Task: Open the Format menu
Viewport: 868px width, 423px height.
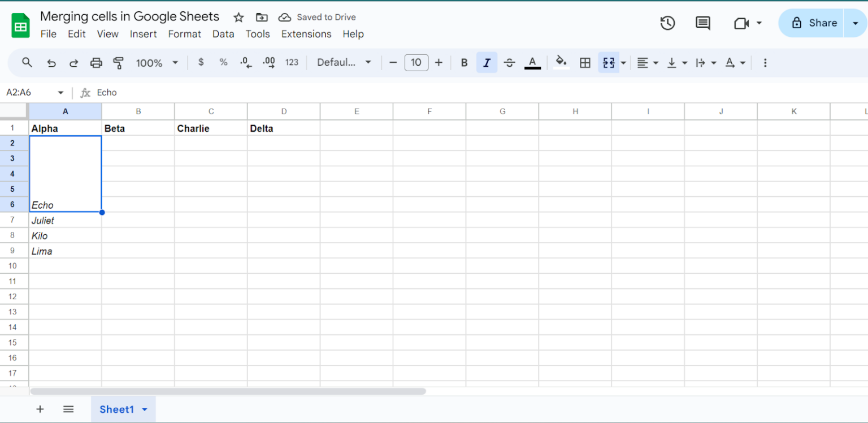Action: pos(184,34)
